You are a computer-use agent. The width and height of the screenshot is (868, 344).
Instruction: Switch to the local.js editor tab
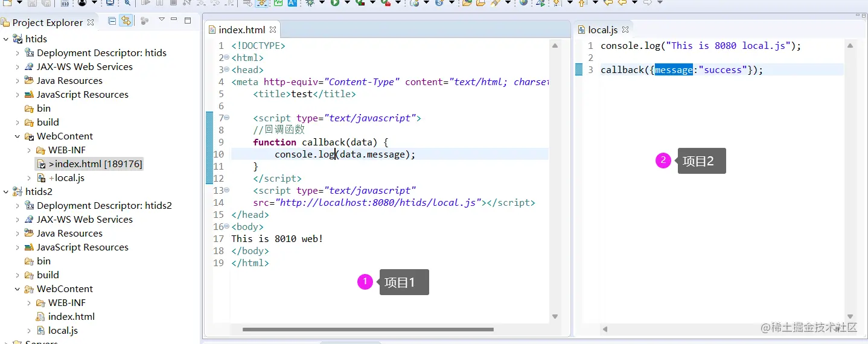pos(602,30)
